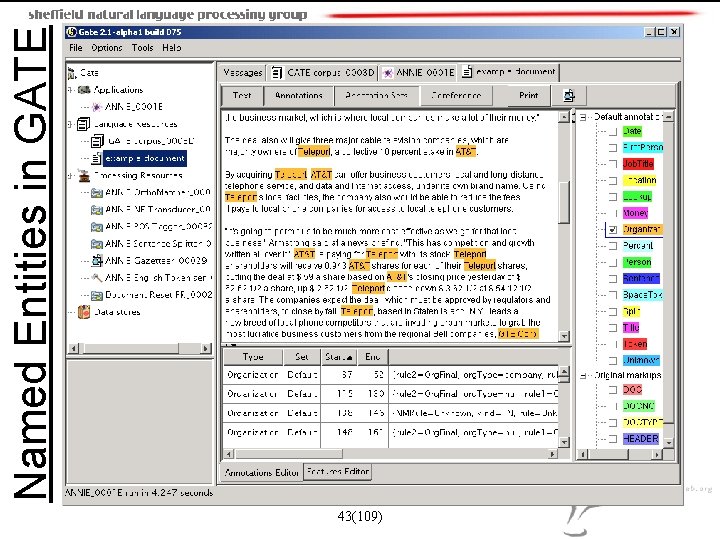Open the File menu
The image size is (720, 540).
(76, 48)
